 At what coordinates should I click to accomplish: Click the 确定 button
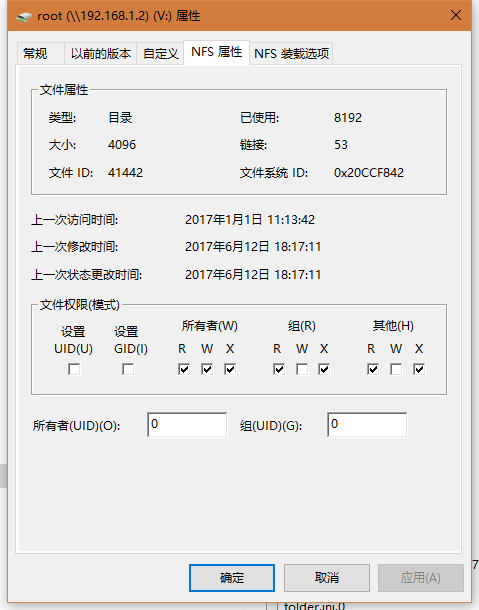tap(232, 578)
